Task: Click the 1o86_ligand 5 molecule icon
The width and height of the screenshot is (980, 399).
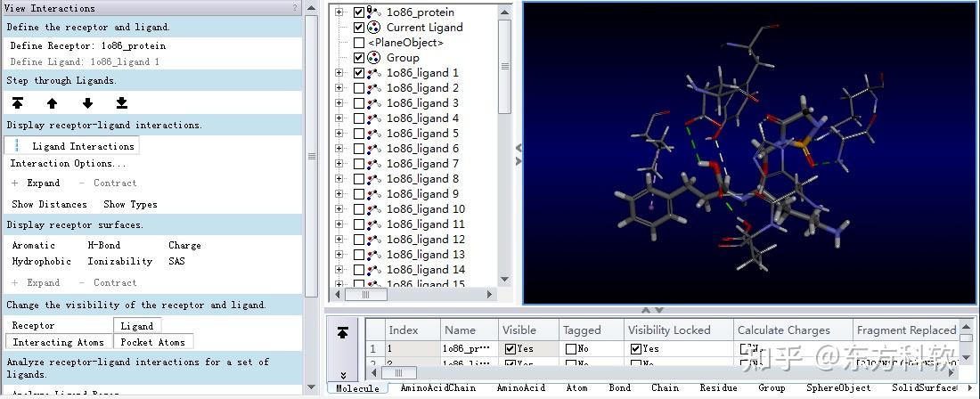Action: pos(374,134)
